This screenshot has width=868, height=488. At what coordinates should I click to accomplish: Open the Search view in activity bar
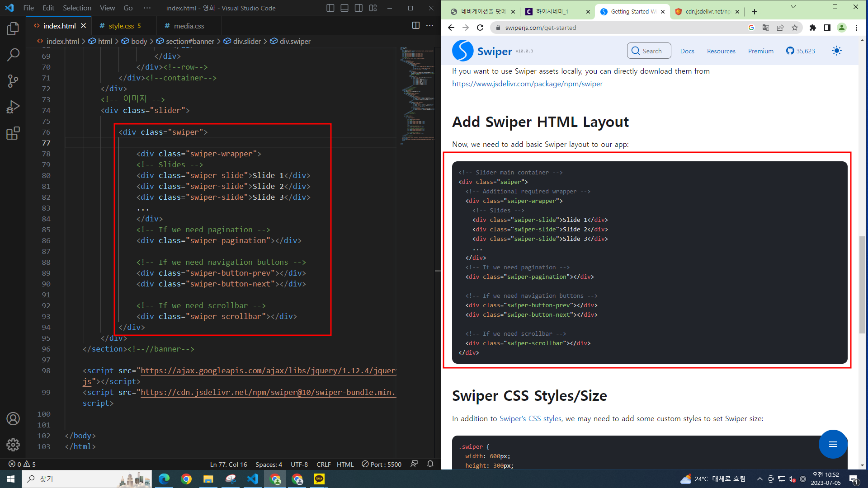pyautogui.click(x=13, y=55)
